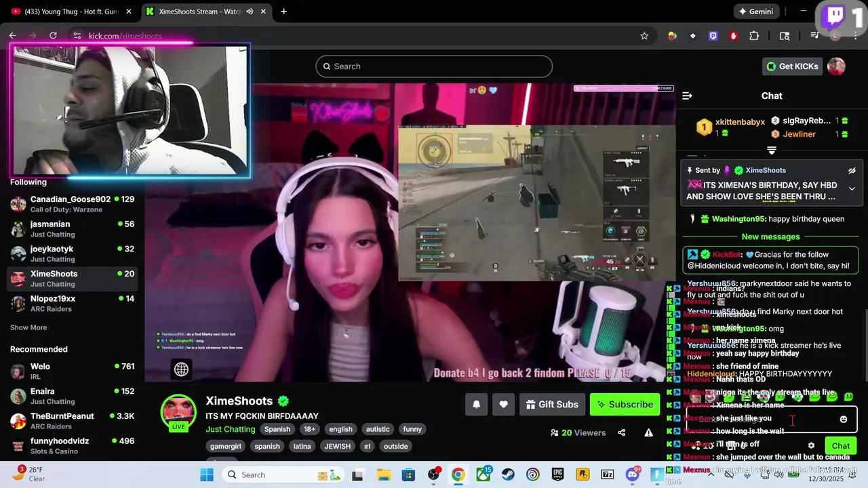This screenshot has height=488, width=868.
Task: Click the Get KICKs button
Action: coord(793,66)
